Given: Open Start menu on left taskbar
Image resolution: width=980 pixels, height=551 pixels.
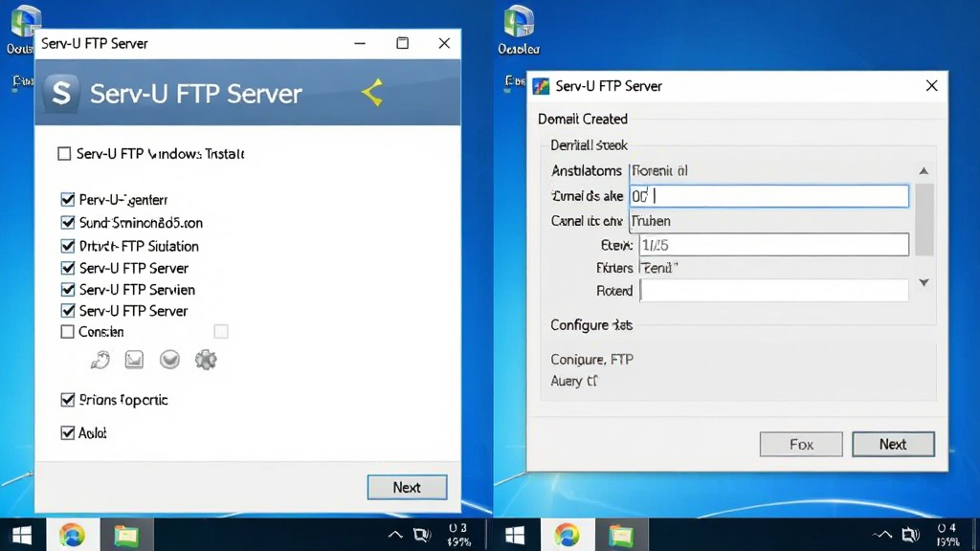Looking at the screenshot, I should (22, 536).
